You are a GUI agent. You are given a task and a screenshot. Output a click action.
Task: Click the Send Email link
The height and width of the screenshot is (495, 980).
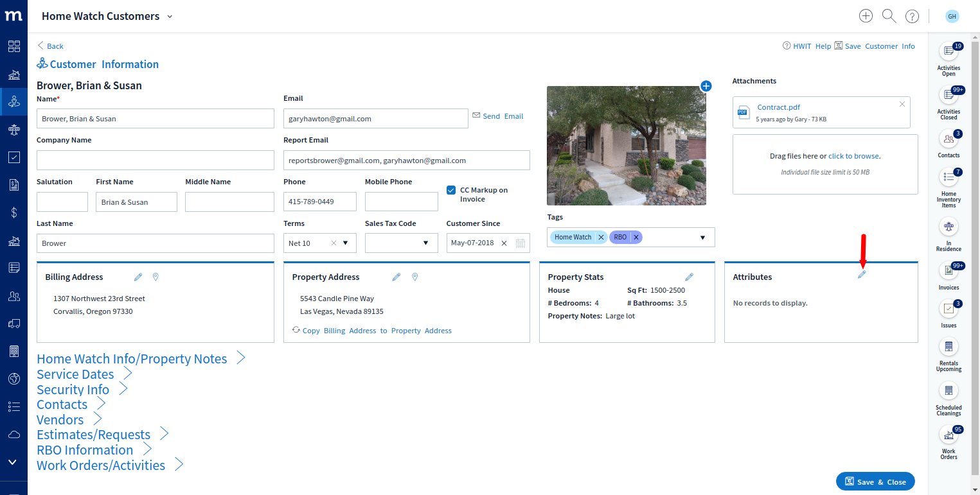point(498,116)
